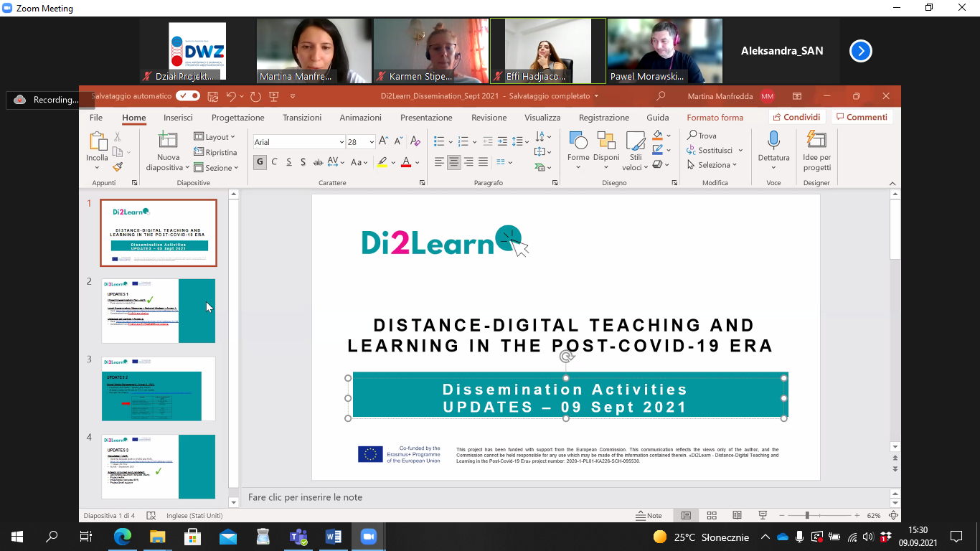The height and width of the screenshot is (551, 980).
Task: Start the slideshow from the quick access toolbar
Action: pyautogui.click(x=273, y=96)
